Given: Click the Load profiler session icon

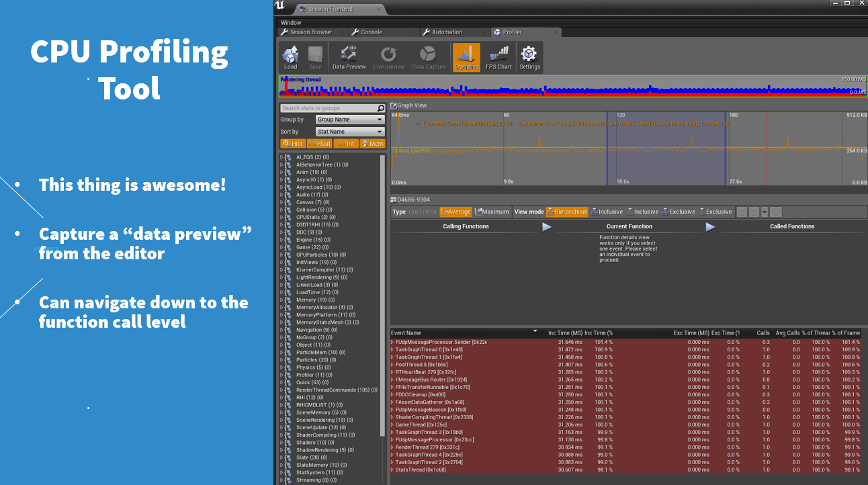Looking at the screenshot, I should 290,57.
